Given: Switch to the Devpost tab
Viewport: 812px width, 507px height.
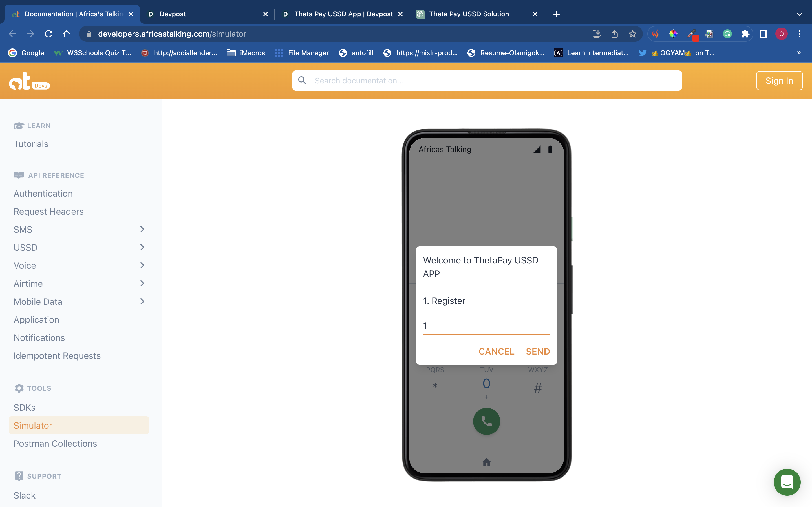Looking at the screenshot, I should click(173, 14).
